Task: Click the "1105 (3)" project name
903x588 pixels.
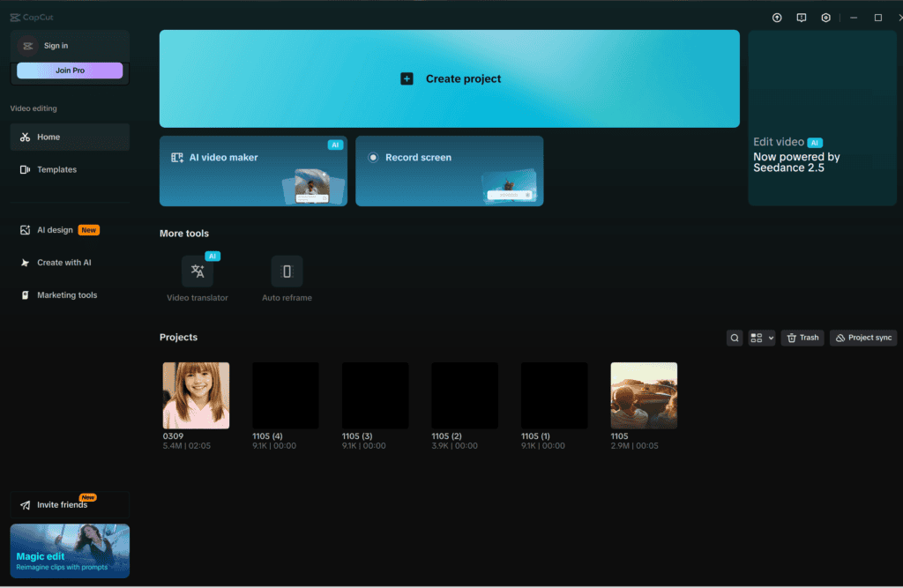Action: tap(357, 436)
